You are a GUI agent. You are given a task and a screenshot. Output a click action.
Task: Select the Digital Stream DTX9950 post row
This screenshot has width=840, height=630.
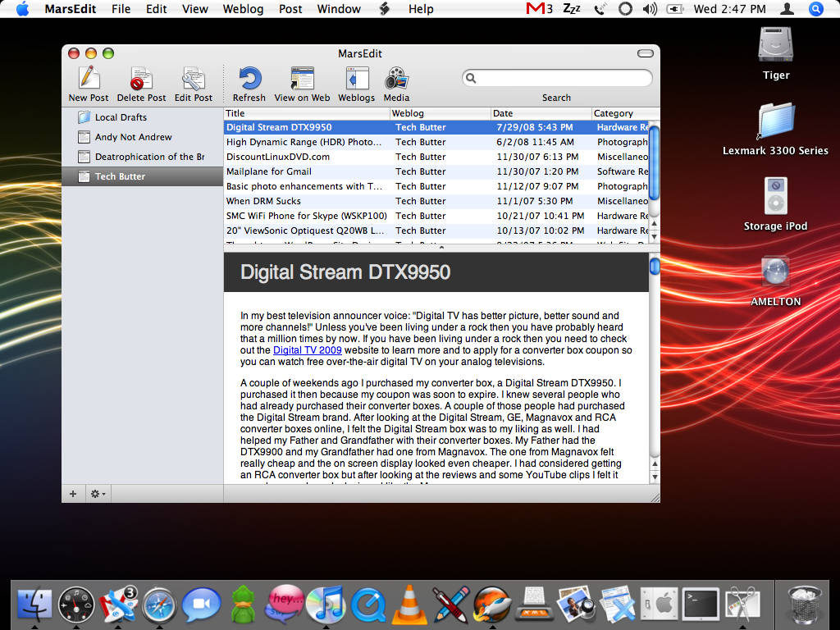point(436,127)
